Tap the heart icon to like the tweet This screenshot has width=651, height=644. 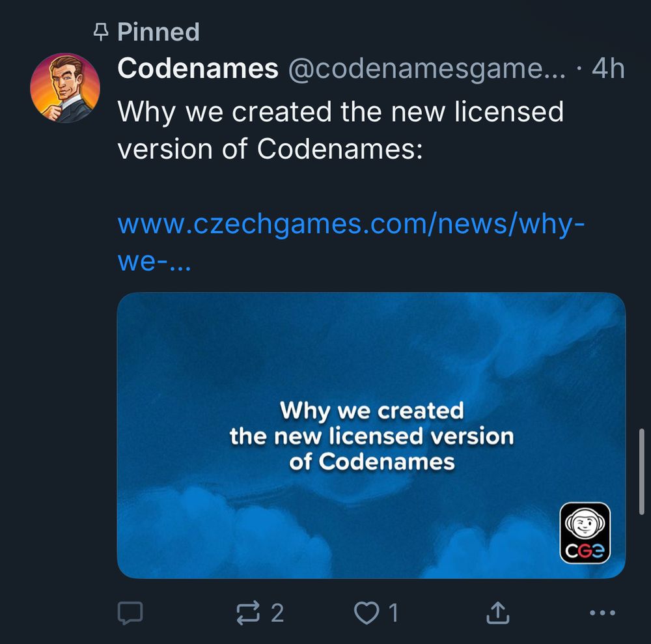tap(367, 612)
